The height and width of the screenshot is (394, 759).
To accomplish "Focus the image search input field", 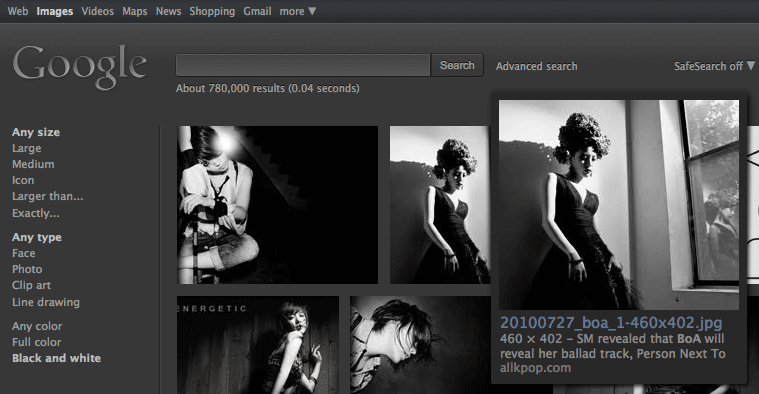I will tap(303, 65).
